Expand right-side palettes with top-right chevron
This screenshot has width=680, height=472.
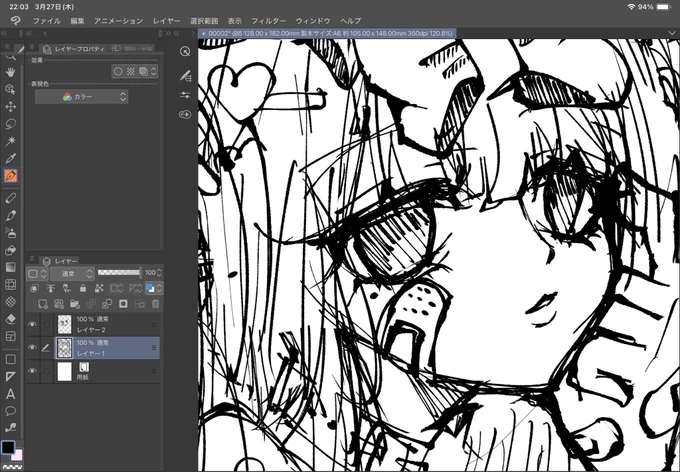(x=672, y=33)
